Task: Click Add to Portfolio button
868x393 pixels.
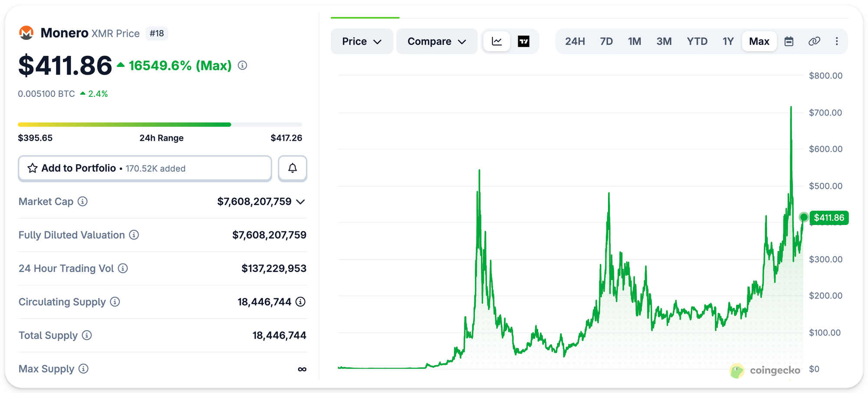Action: tap(145, 168)
